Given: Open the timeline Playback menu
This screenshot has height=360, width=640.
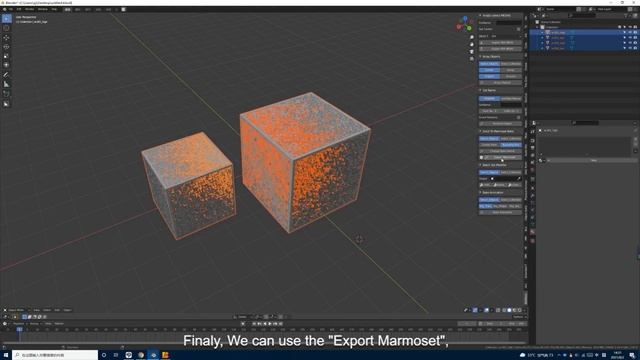Looking at the screenshot, I should click(19, 324).
